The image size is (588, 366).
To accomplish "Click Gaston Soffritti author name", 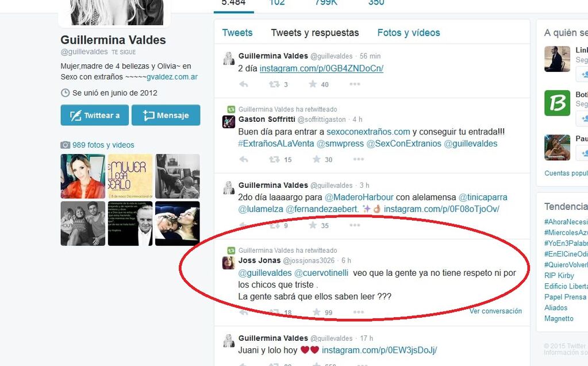I will click(267, 120).
